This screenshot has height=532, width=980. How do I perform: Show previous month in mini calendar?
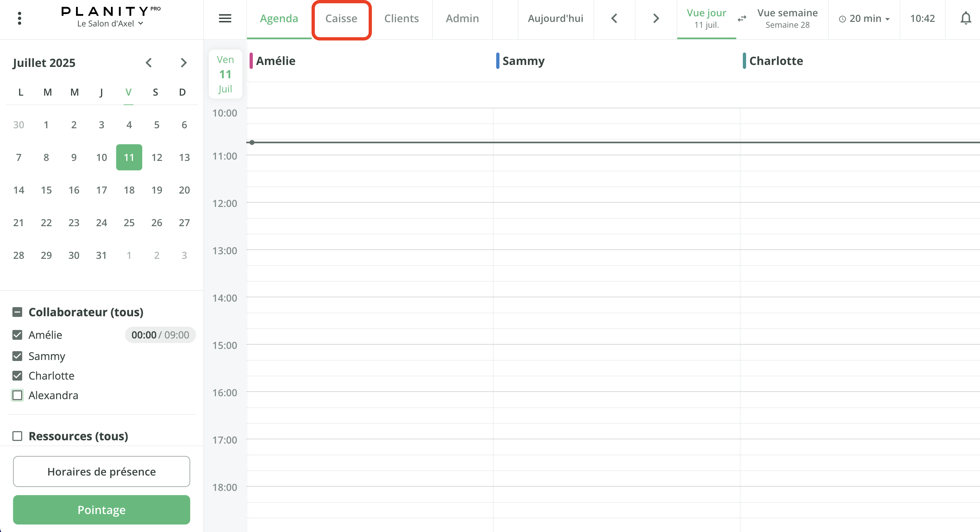[x=149, y=62]
